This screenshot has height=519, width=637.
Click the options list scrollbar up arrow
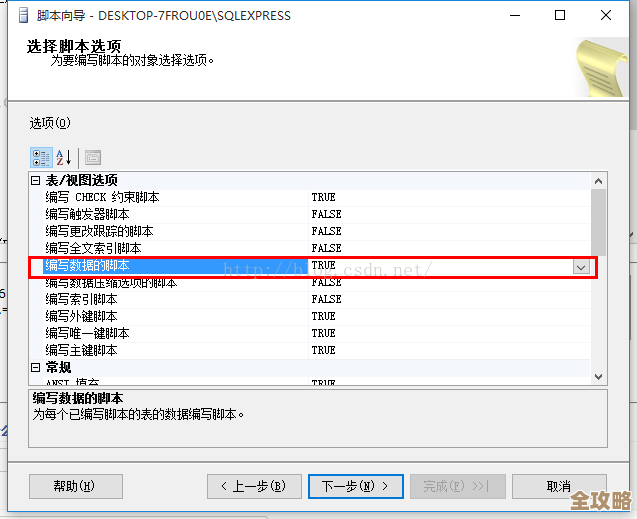pos(598,181)
